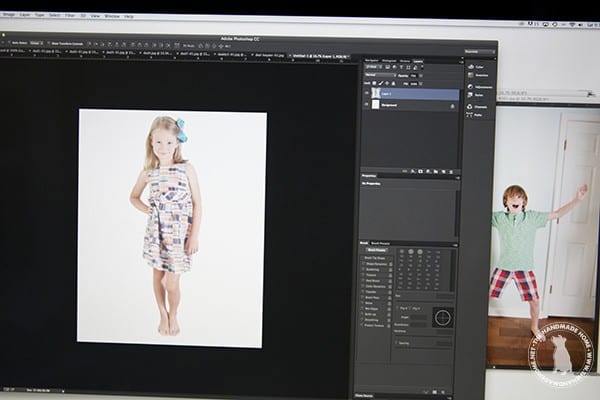Click the Type layer filter icon
The height and width of the screenshot is (400, 600).
[x=401, y=67]
